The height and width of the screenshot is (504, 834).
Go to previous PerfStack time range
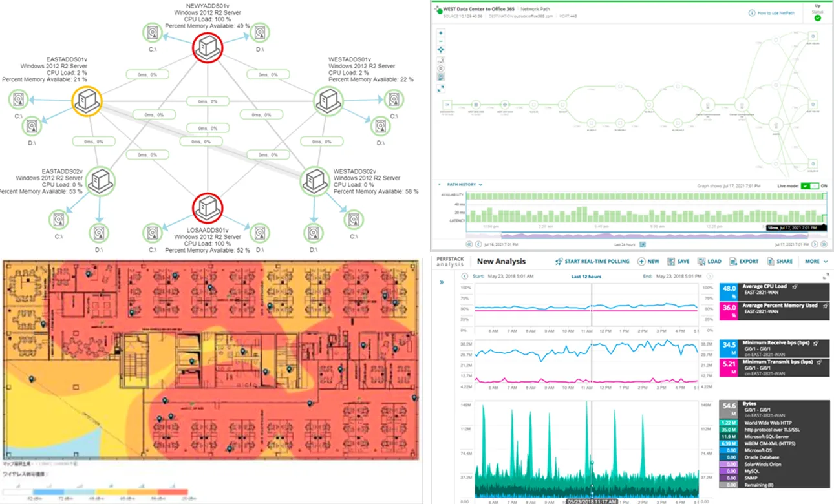tap(464, 277)
